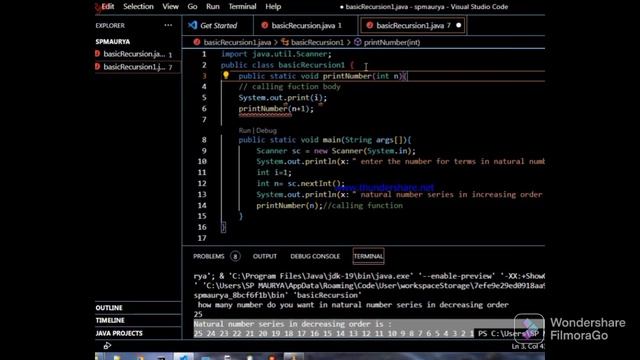Click line number 1 in the gutter
The height and width of the screenshot is (360, 640).
pos(204,54)
